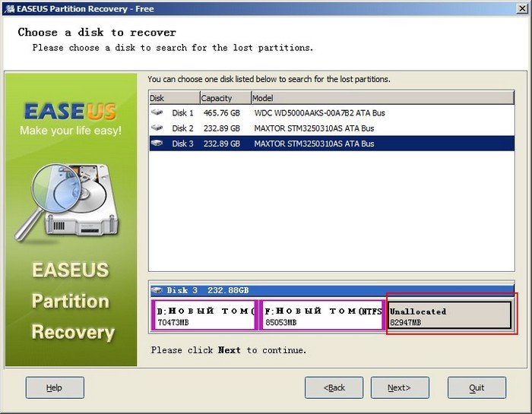The height and width of the screenshot is (414, 532).
Task: Click the Help button
Action: click(55, 387)
